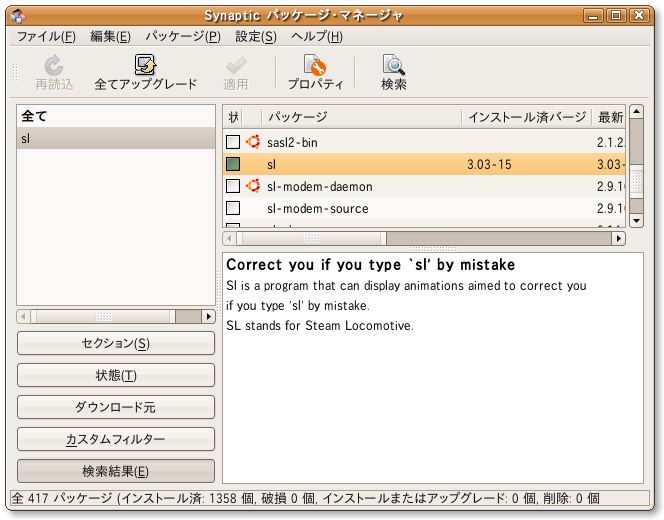The width and height of the screenshot is (664, 520).
Task: Maximize the Synaptic window
Action: click(x=616, y=16)
